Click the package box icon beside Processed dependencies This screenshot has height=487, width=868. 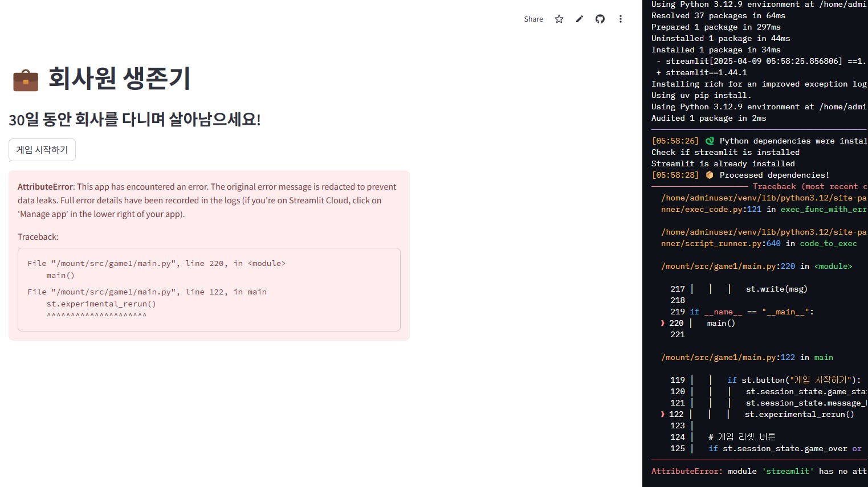pyautogui.click(x=710, y=175)
